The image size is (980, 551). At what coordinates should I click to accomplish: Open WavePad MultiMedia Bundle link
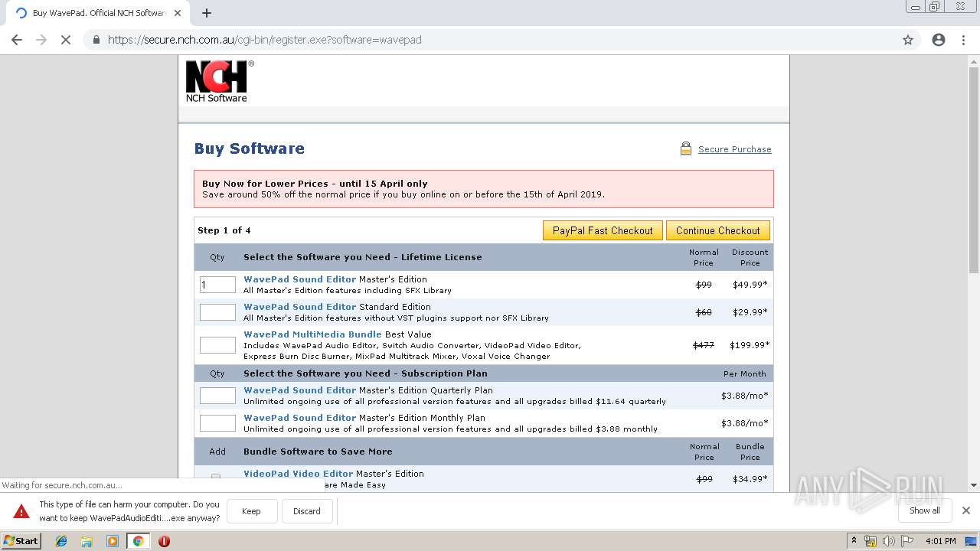(x=312, y=334)
